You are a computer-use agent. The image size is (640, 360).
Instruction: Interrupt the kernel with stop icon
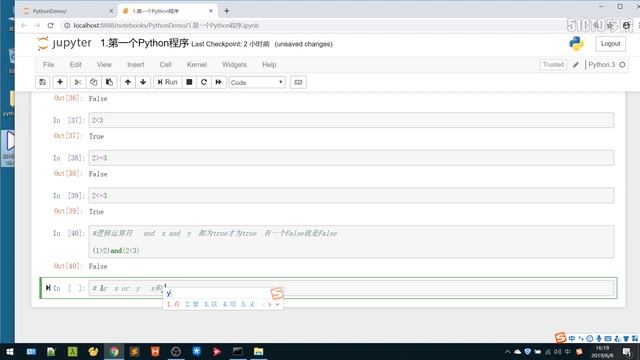coord(189,82)
